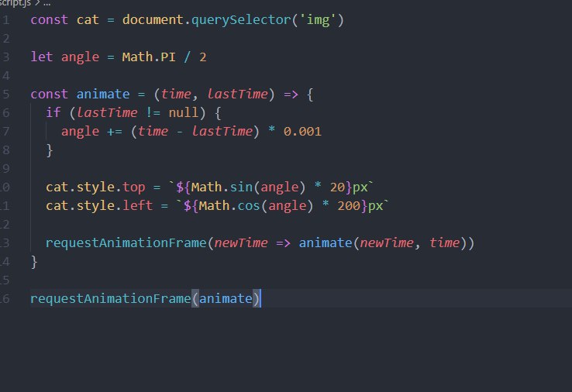The height and width of the screenshot is (392, 572).
Task: Click the last 'time' argument on line 13
Action: coord(444,242)
